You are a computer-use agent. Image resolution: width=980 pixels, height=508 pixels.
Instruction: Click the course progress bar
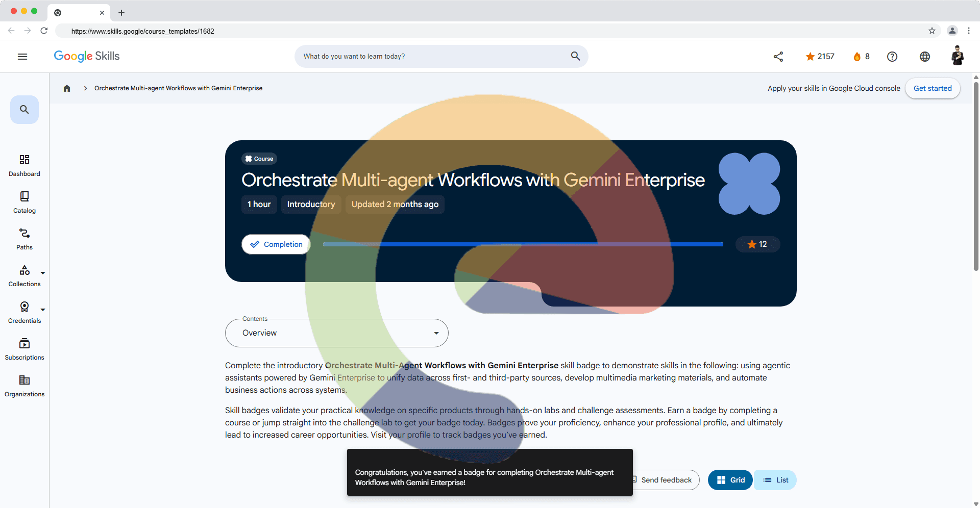[x=523, y=244]
